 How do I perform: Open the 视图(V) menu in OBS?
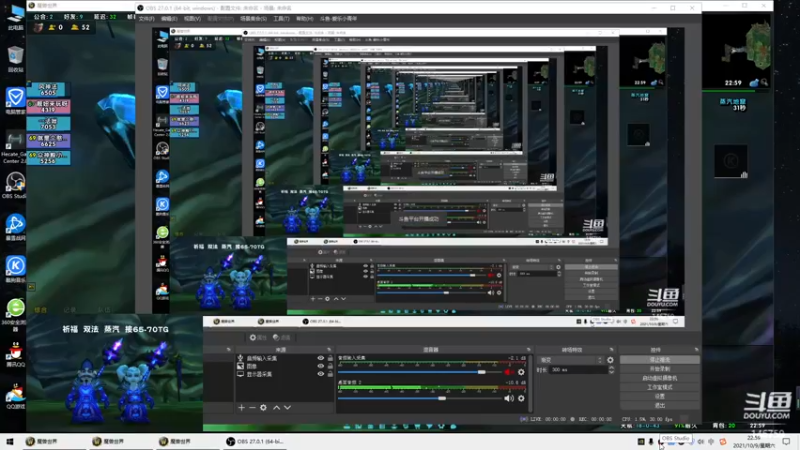click(x=192, y=19)
